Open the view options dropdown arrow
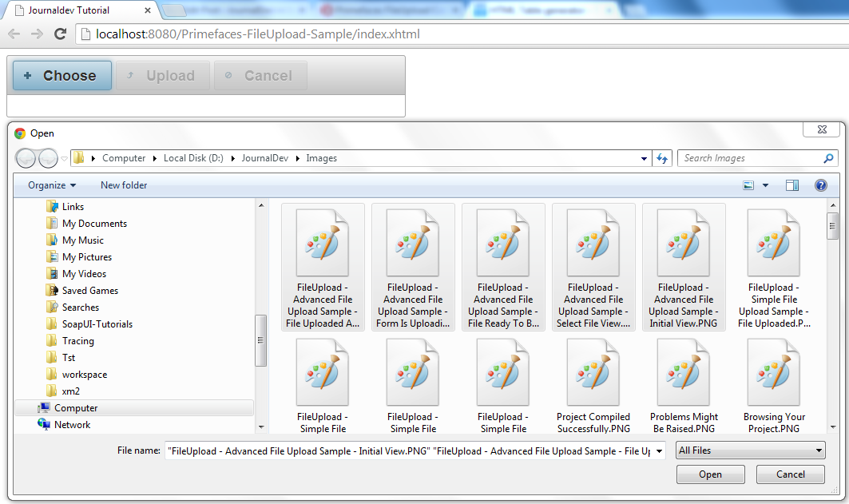This screenshot has height=504, width=849. tap(765, 185)
